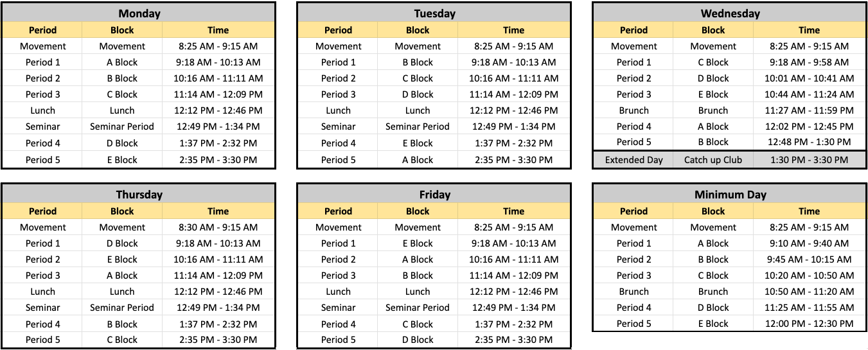The image size is (868, 350).
Task: Click Wednesday's 11:27 AM - 11:59 AM brunch time
Action: pyautogui.click(x=810, y=110)
